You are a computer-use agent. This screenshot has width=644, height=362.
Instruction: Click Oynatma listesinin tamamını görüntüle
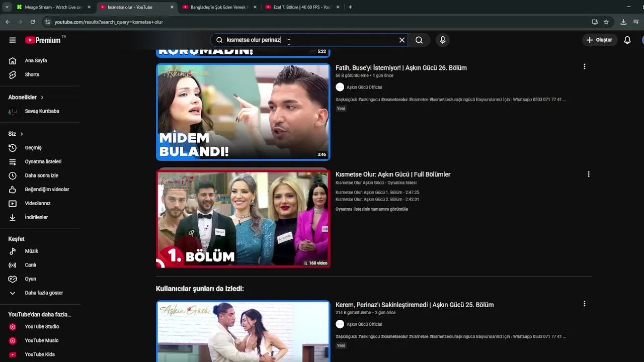point(372,209)
